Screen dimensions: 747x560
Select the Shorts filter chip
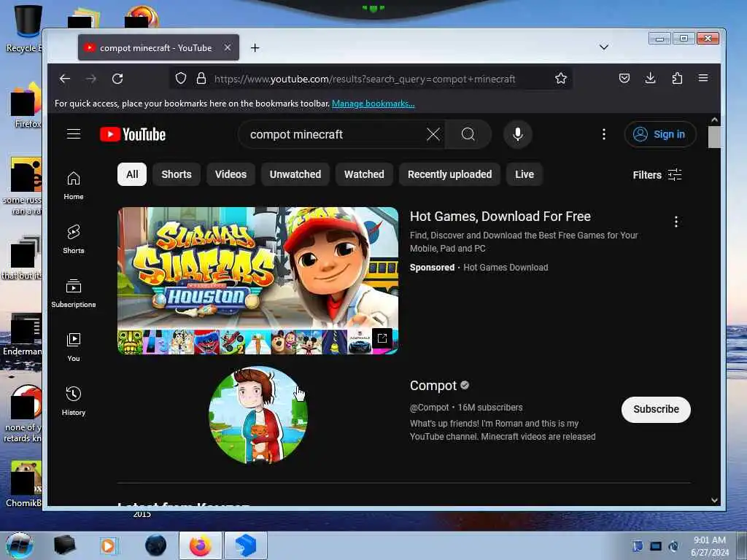177,174
